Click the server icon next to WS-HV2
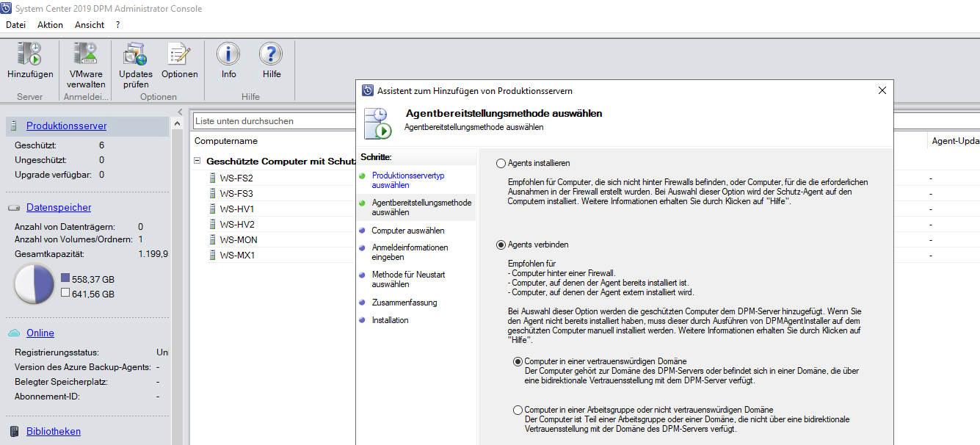This screenshot has width=980, height=445. (212, 224)
